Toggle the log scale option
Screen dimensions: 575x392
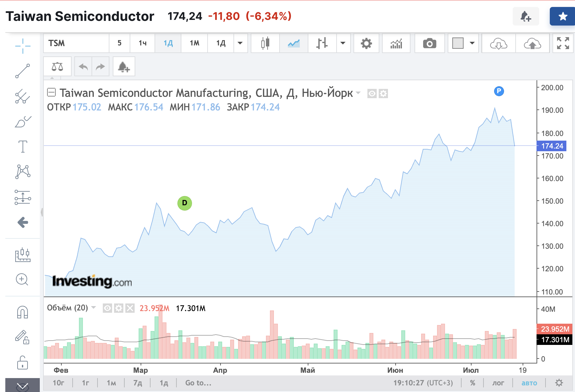[498, 383]
